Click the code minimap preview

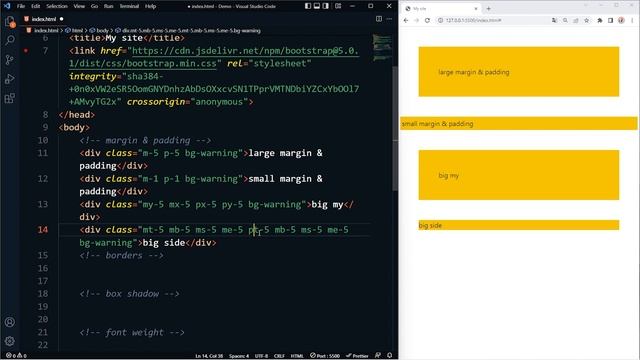382,47
